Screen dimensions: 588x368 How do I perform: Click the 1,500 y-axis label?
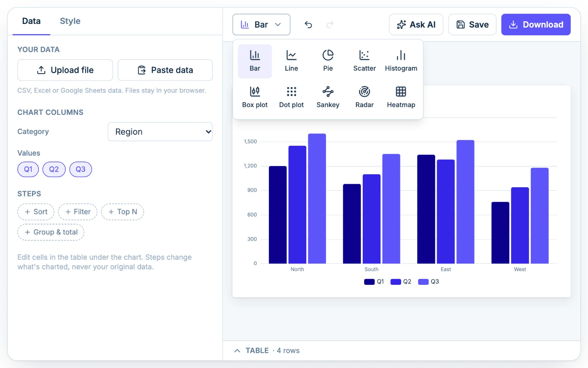[x=250, y=142]
